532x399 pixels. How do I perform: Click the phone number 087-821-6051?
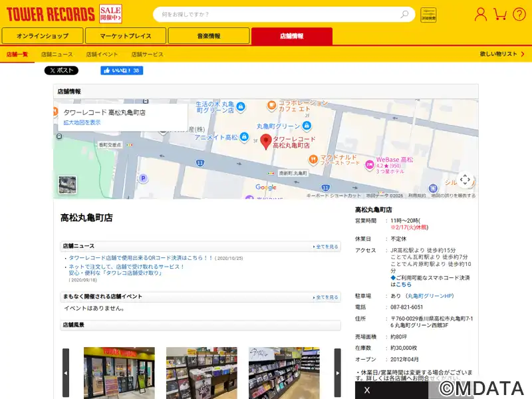pos(406,307)
